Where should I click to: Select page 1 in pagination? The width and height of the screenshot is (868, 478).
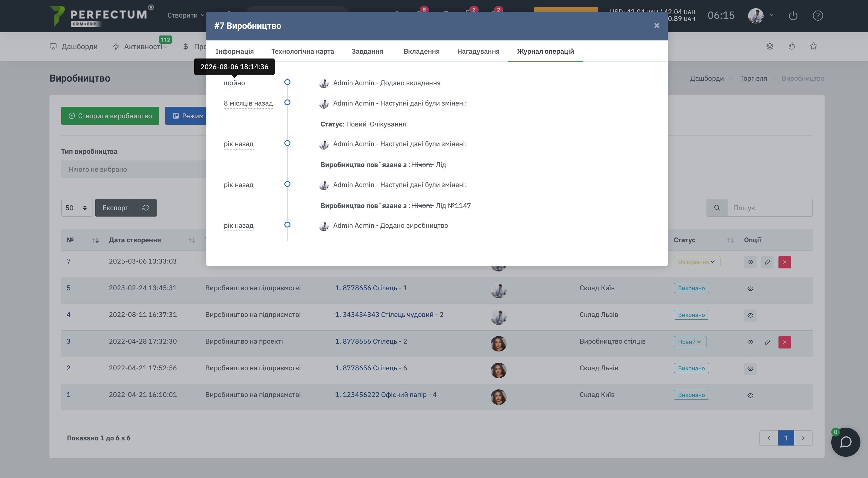(x=786, y=438)
